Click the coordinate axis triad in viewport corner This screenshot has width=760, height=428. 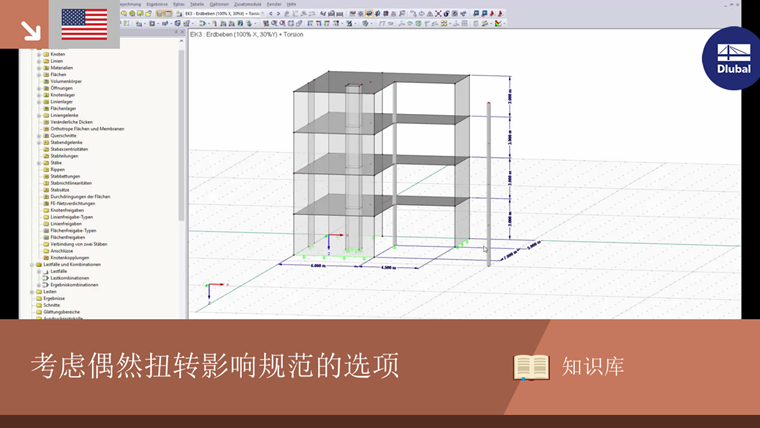pos(216,293)
